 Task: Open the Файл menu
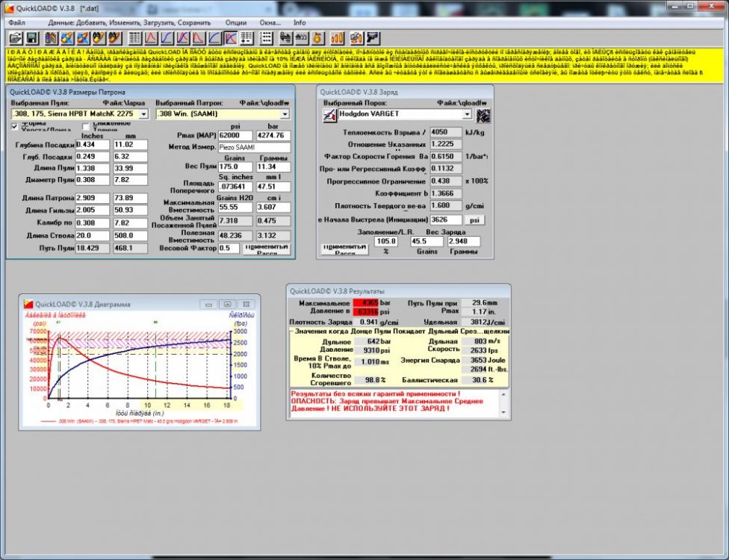tap(16, 23)
